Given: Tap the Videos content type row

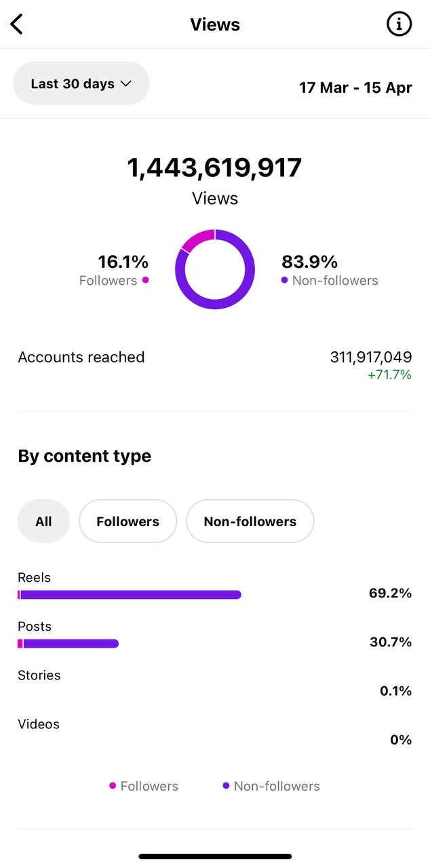Looking at the screenshot, I should click(x=214, y=732).
